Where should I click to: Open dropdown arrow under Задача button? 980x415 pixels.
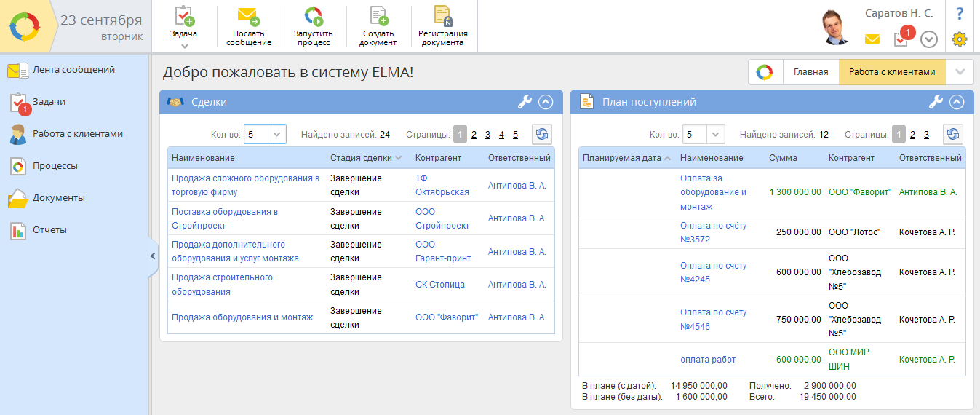coord(184,46)
